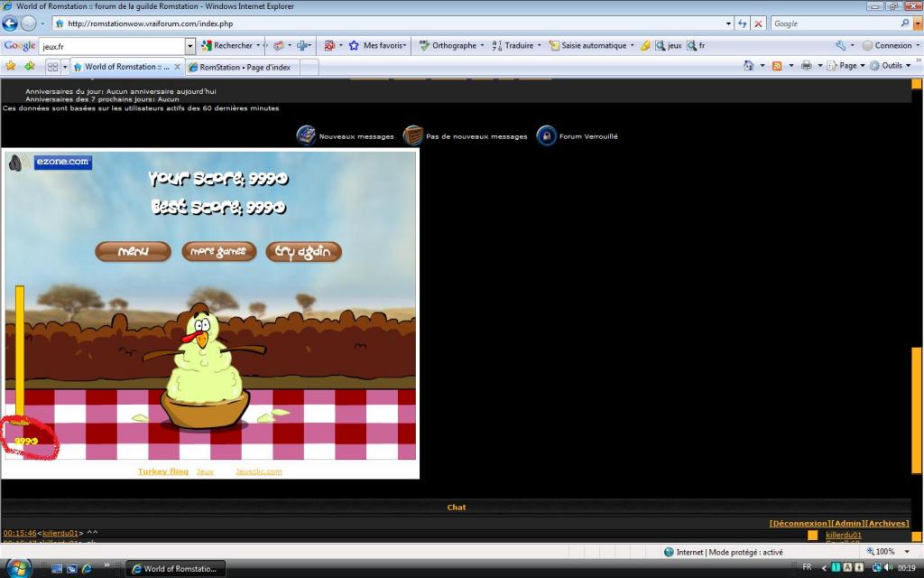Click the Déconnexion chat link
Image resolution: width=924 pixels, height=578 pixels.
point(800,523)
